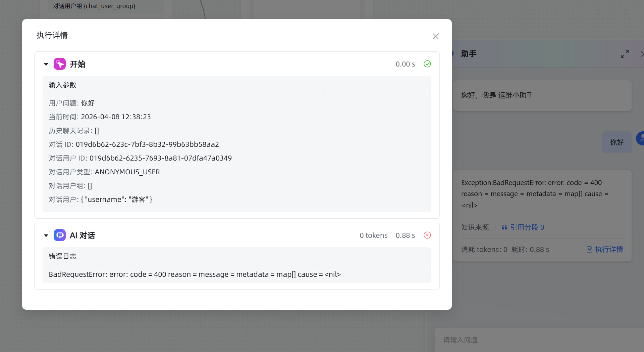Click the 对话 ID value

(x=147, y=144)
